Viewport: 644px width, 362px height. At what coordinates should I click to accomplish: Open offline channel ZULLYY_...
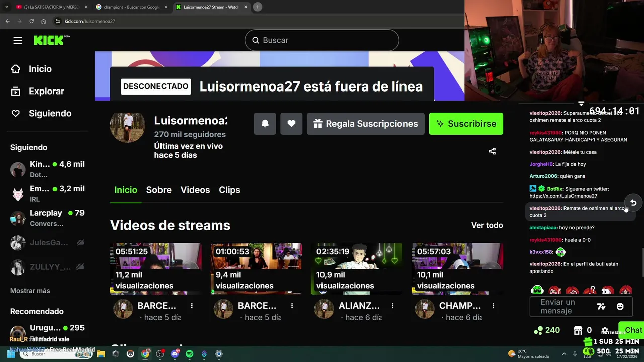click(x=47, y=267)
